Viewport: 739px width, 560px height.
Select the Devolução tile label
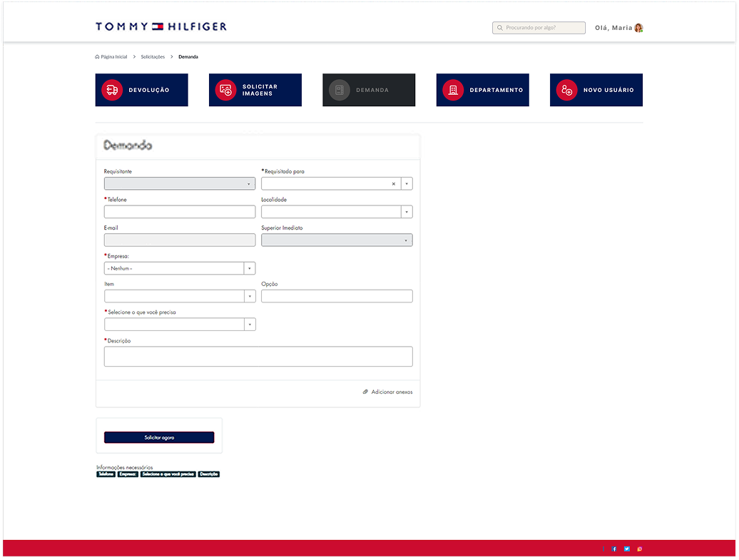[x=149, y=90]
